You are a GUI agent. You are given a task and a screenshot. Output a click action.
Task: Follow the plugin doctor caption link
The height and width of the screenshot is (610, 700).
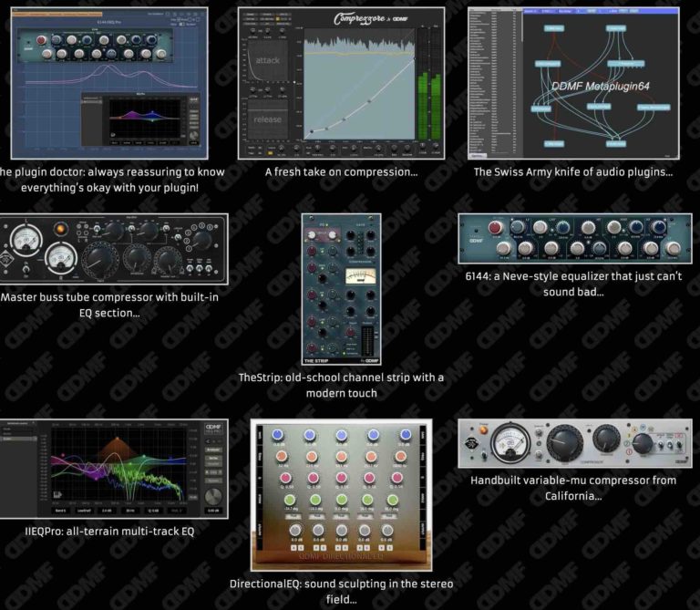111,180
